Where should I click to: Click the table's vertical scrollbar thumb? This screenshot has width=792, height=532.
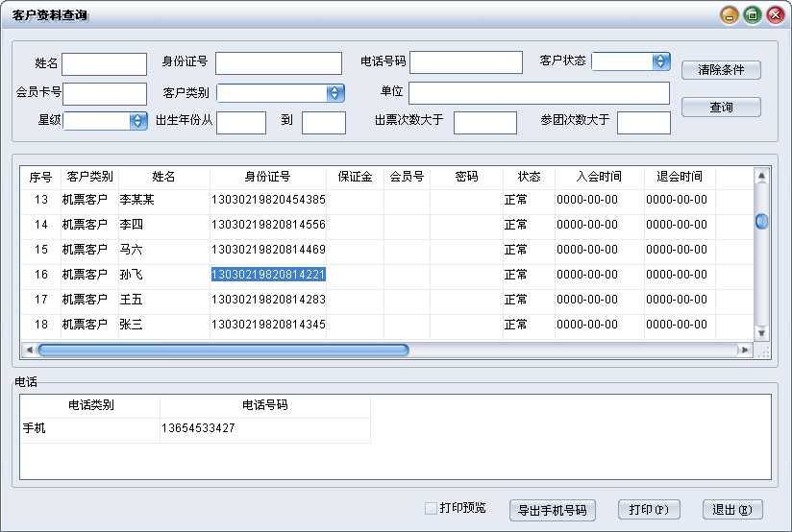[761, 221]
